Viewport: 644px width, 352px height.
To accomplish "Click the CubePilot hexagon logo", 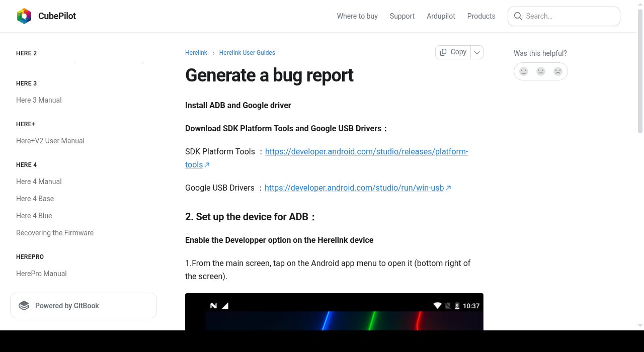I will coord(24,16).
